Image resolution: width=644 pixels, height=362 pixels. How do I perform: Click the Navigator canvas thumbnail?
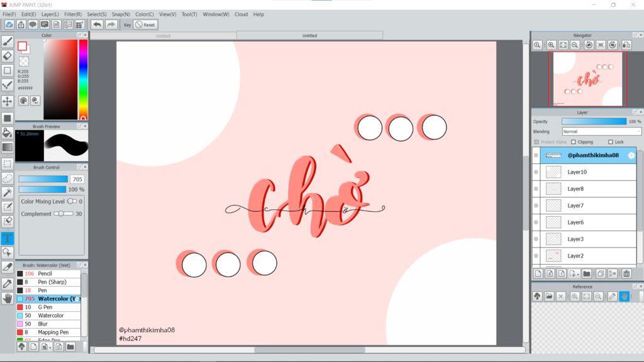[588, 79]
